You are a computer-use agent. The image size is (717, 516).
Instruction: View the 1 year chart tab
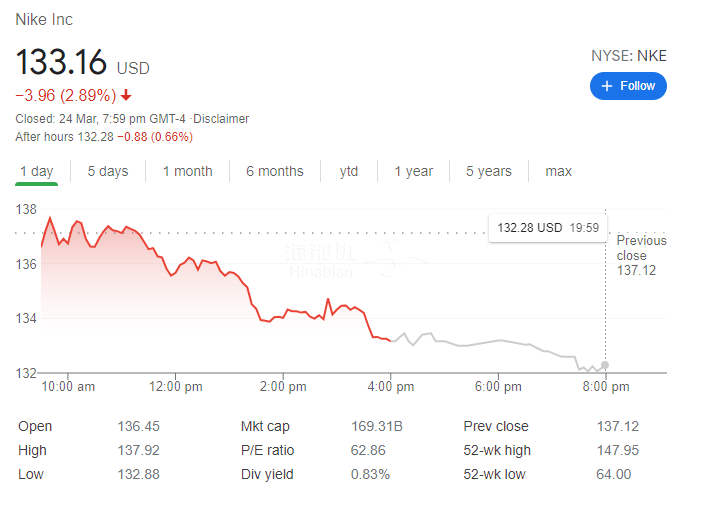[x=413, y=171]
